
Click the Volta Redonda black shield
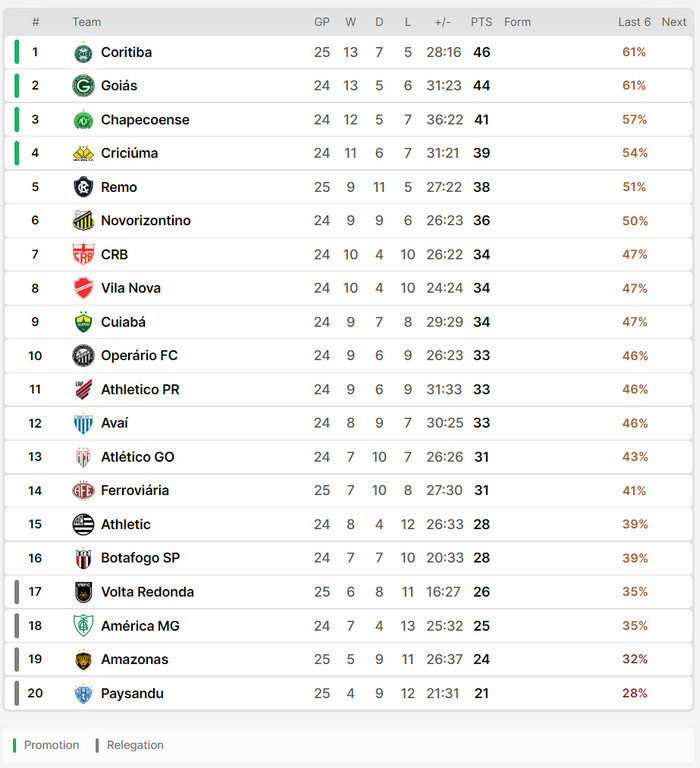click(x=83, y=592)
